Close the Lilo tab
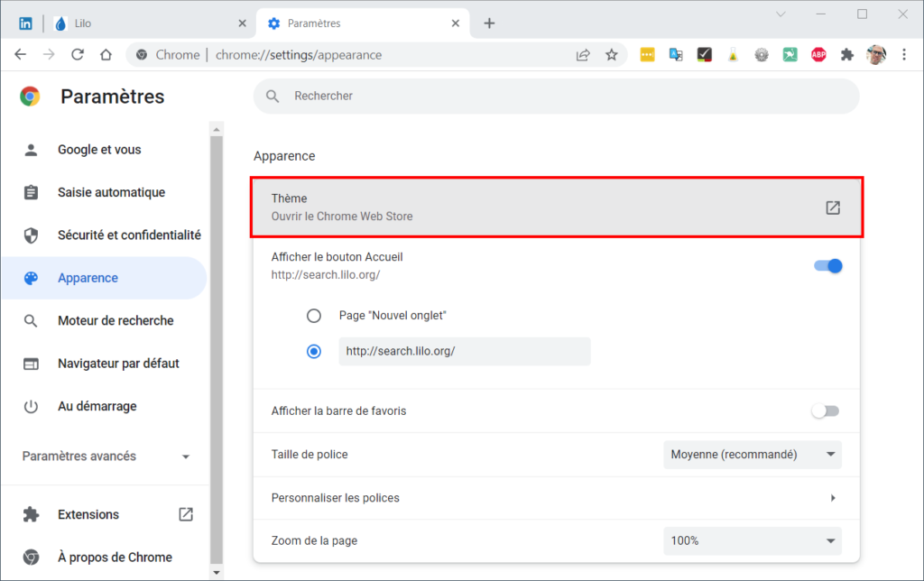This screenshot has height=581, width=924. 242,23
